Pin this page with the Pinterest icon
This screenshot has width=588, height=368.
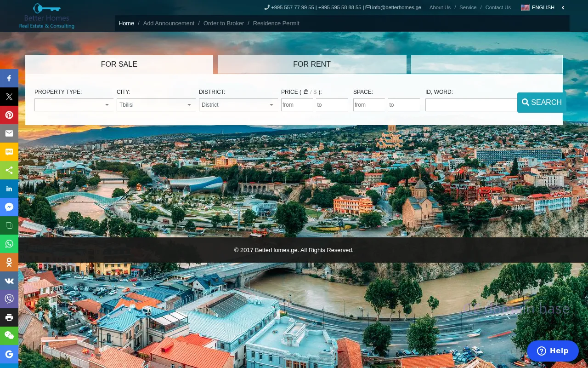9,115
